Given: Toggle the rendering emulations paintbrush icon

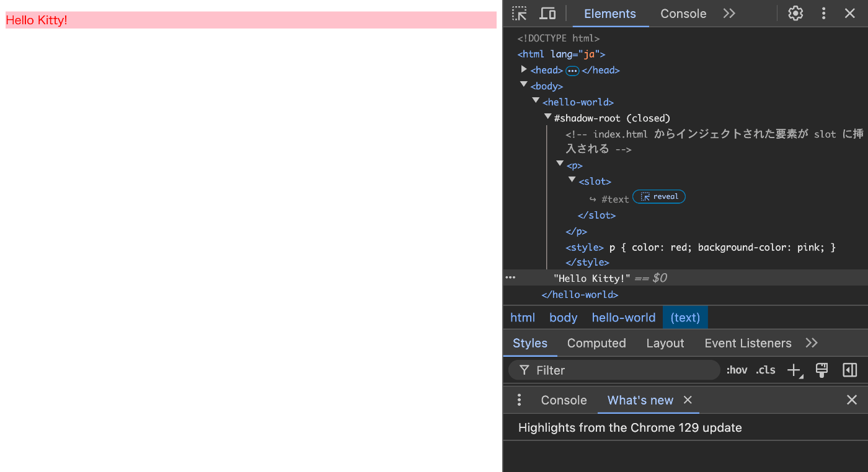Looking at the screenshot, I should 822,370.
